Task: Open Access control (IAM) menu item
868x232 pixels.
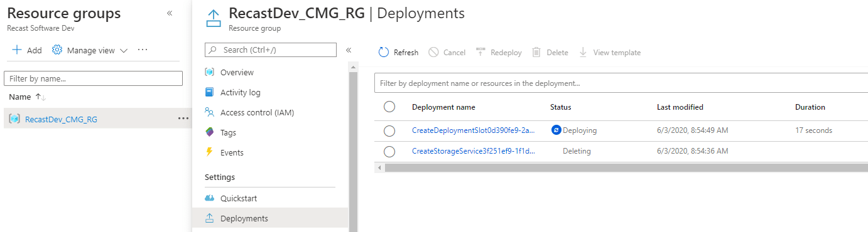Action: click(257, 112)
